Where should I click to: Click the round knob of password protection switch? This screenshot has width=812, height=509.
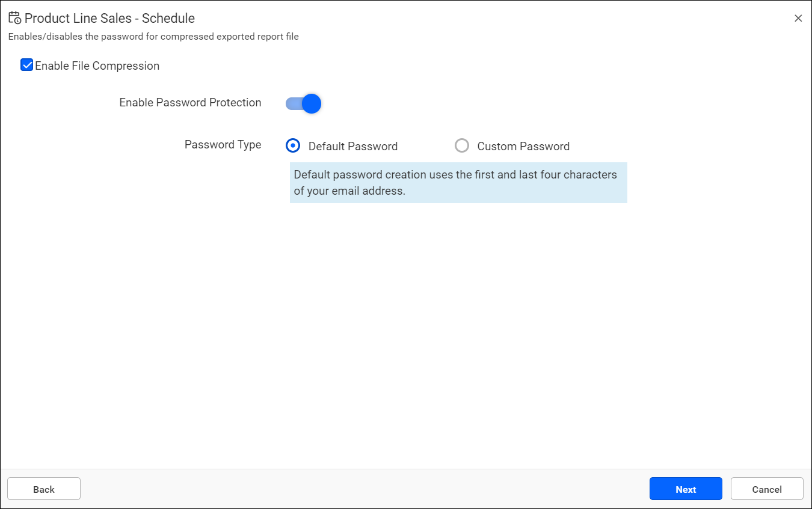tap(311, 103)
